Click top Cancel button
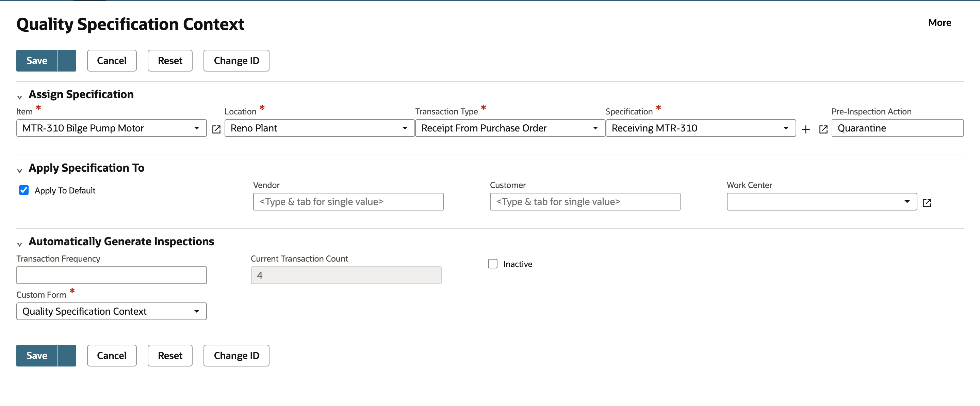The width and height of the screenshot is (980, 406). 112,61
